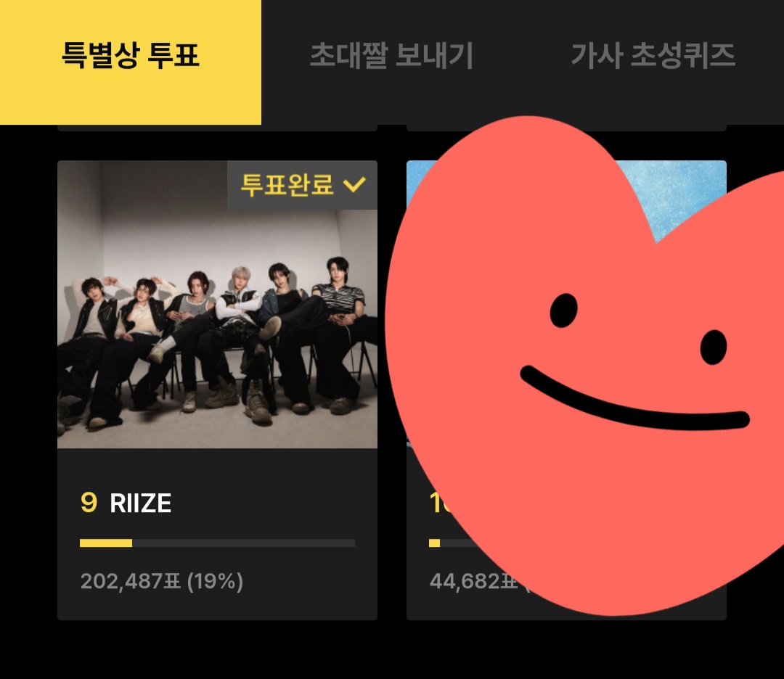Click the RIIZE vote progress bar
Screen dimensions: 784x679
pos(217,543)
